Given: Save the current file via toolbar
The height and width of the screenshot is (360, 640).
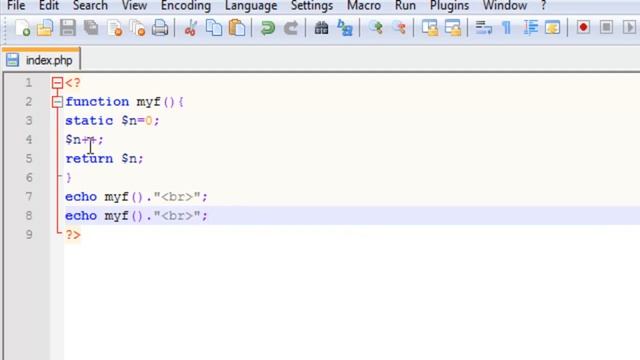Looking at the screenshot, I should 68,28.
